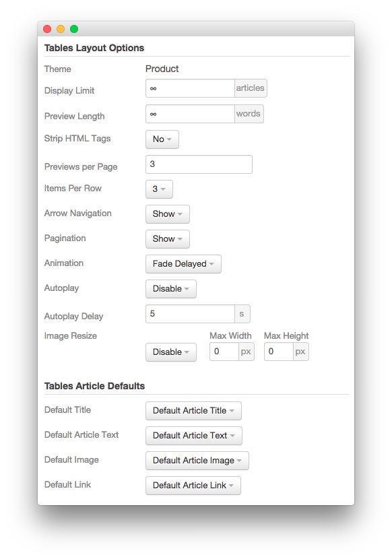Screen dimensions: 392x559
Task: Open the Items Per Row dropdown
Action: [159, 189]
